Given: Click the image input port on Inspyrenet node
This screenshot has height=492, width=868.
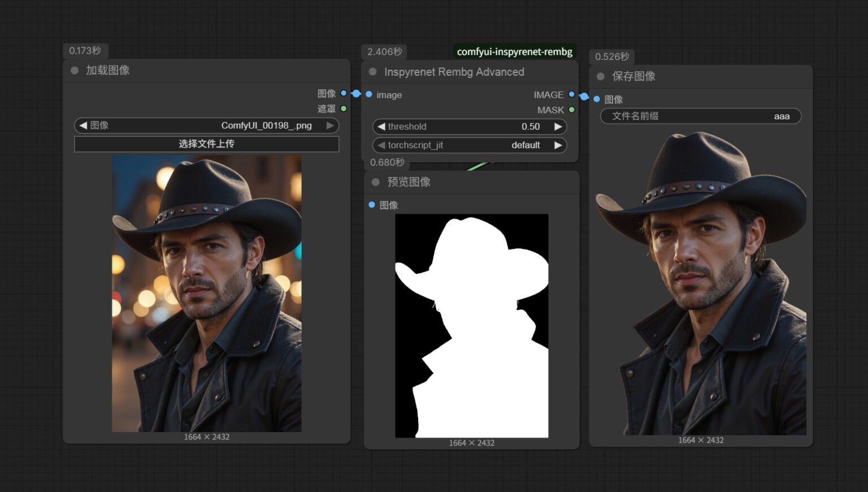Looking at the screenshot, I should click(x=369, y=94).
